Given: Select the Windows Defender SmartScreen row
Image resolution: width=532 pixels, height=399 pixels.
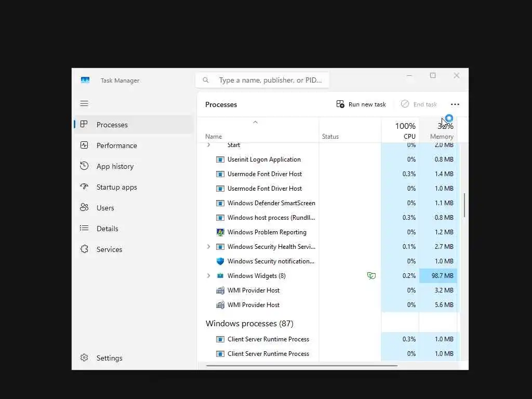Looking at the screenshot, I should [x=328, y=203].
